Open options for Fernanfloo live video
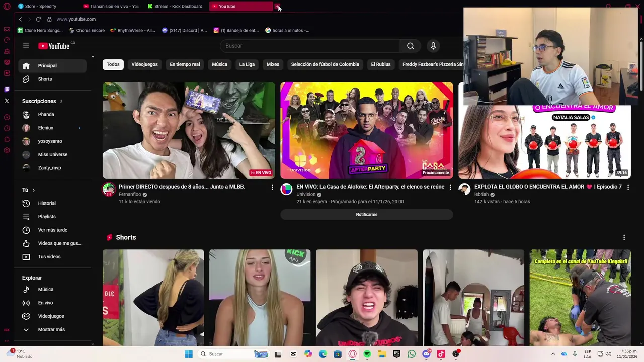This screenshot has width=644, height=362. click(x=272, y=187)
